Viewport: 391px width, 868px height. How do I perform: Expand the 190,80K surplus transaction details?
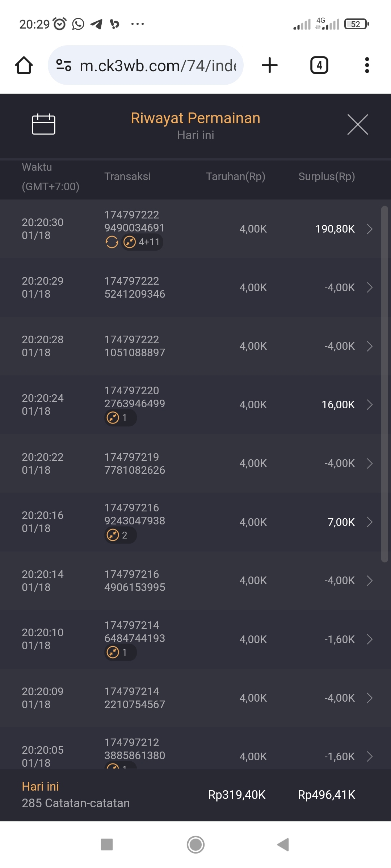tap(369, 229)
